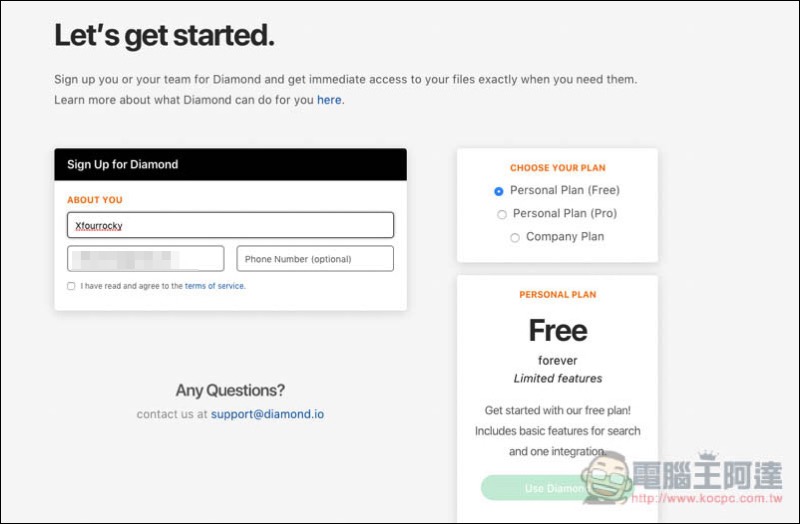The width and height of the screenshot is (800, 524).
Task: Click the black Sign Up for Diamond header
Action: pyautogui.click(x=230, y=164)
